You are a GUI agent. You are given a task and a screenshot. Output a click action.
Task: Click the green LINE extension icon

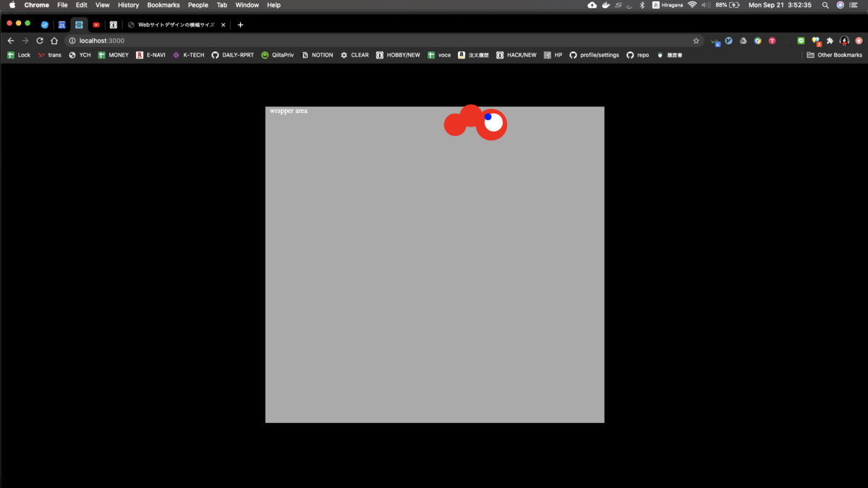coord(801,40)
